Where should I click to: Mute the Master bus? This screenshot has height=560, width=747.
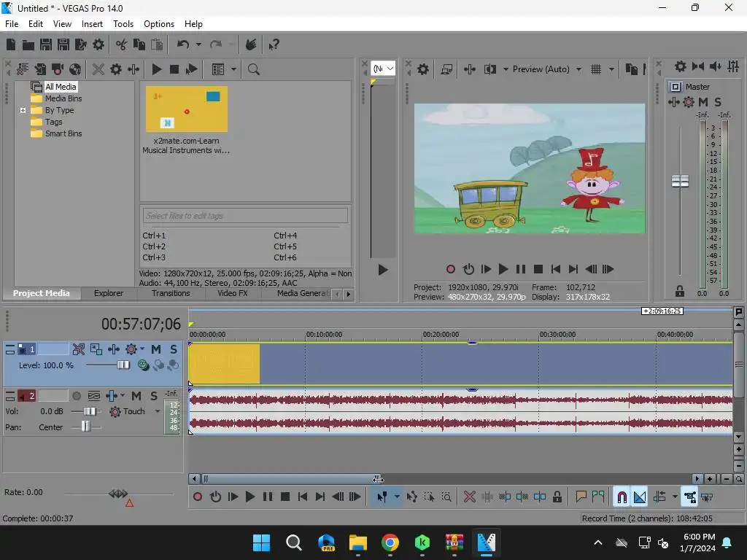(x=703, y=102)
